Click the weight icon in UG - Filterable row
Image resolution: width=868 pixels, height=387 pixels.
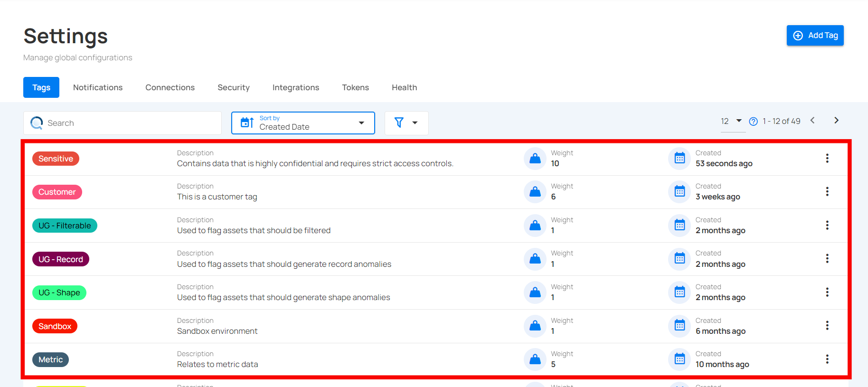535,225
